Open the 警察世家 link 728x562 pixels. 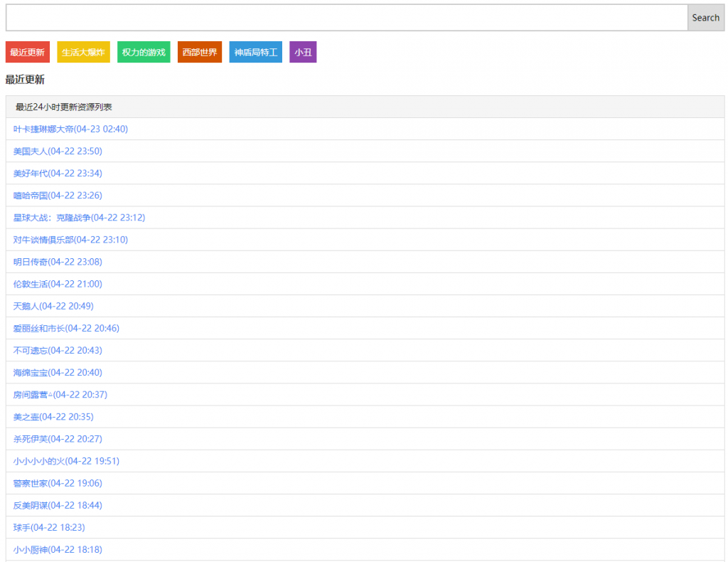click(x=58, y=483)
